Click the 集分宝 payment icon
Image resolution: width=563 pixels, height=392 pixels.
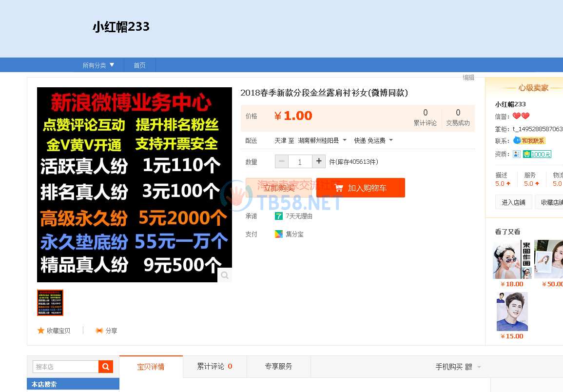click(279, 234)
